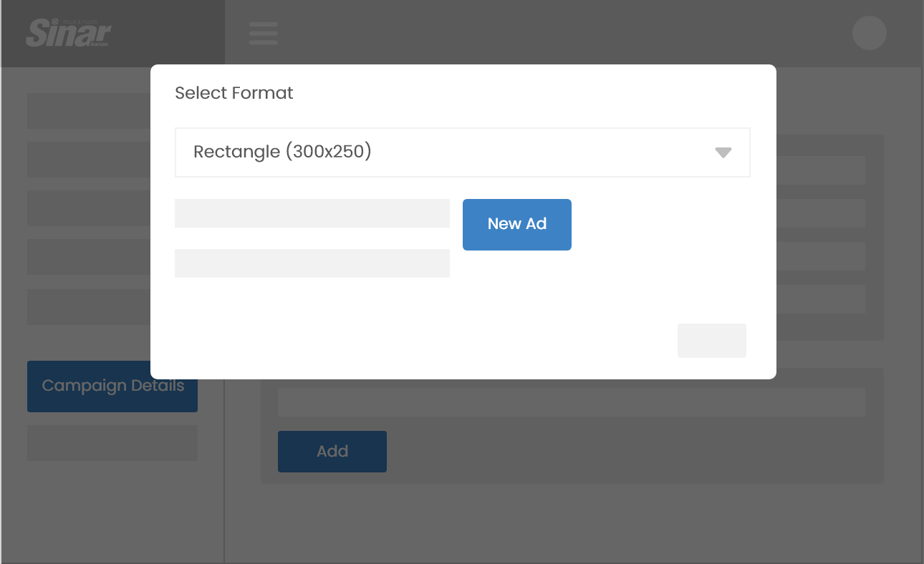Click the input field above the Add button
This screenshot has height=564, width=924.
point(571,402)
